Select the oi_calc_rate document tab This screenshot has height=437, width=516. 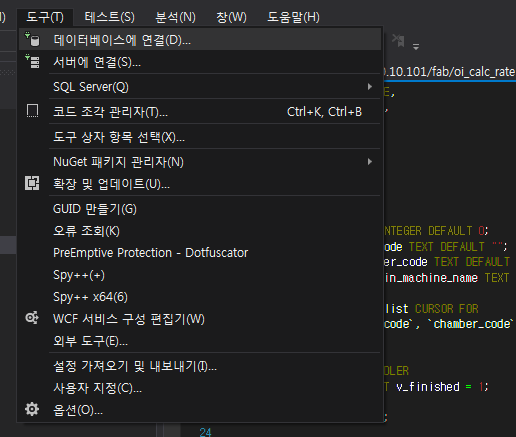pos(449,72)
